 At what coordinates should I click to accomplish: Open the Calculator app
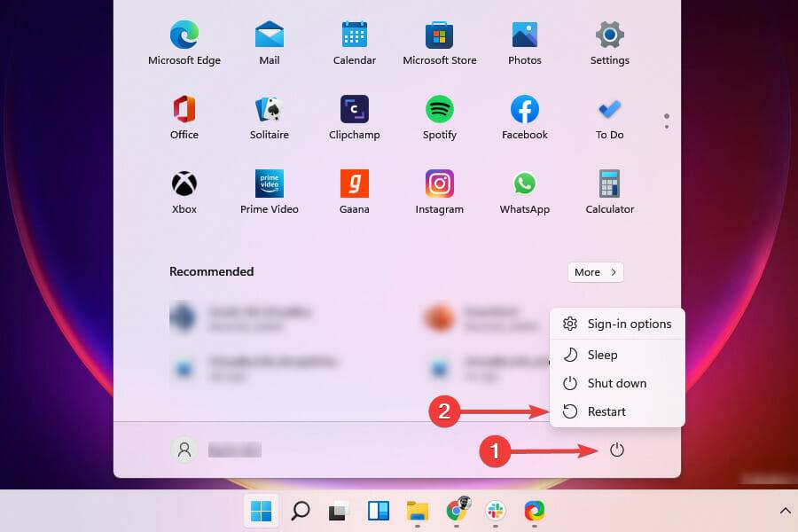coord(610,192)
